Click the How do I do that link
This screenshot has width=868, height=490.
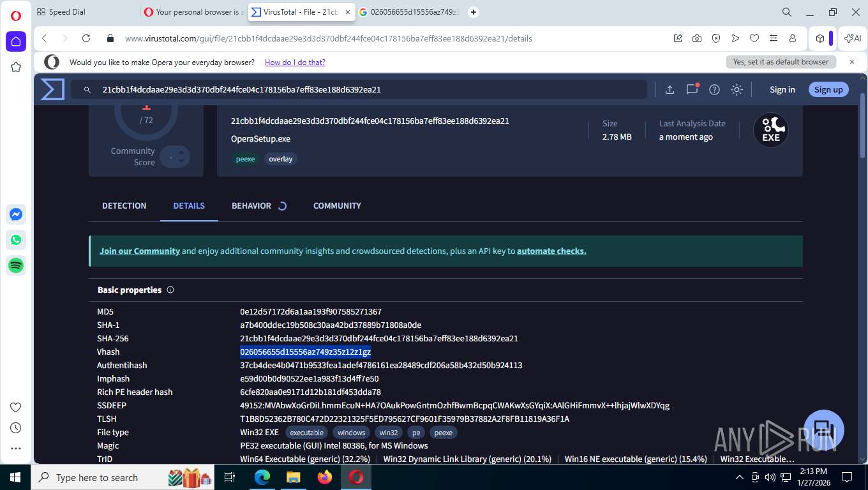(295, 62)
